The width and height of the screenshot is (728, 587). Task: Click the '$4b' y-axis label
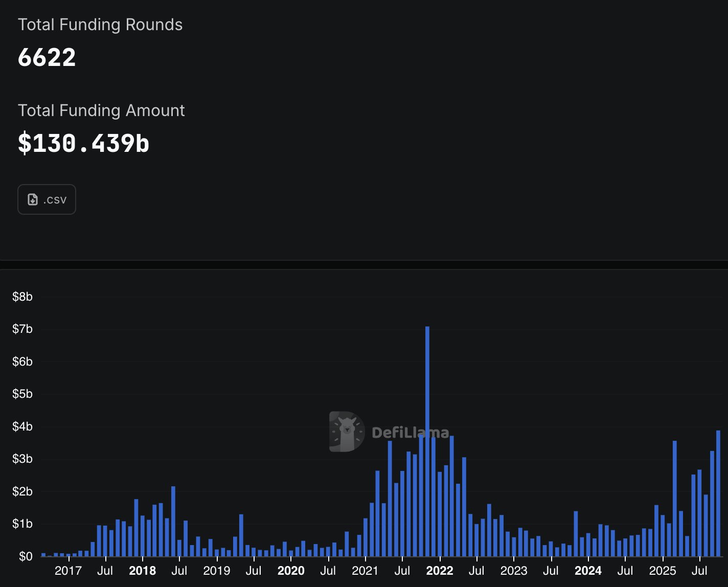(22, 426)
